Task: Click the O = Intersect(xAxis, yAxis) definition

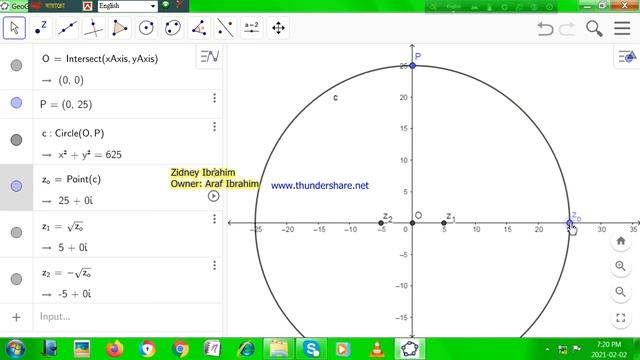Action: tap(100, 59)
